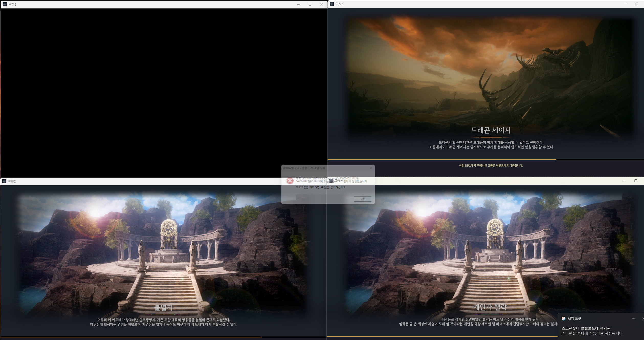Screen dimensions: 644x340
Task: Click the shop NPC tip text line
Action: pos(491,166)
